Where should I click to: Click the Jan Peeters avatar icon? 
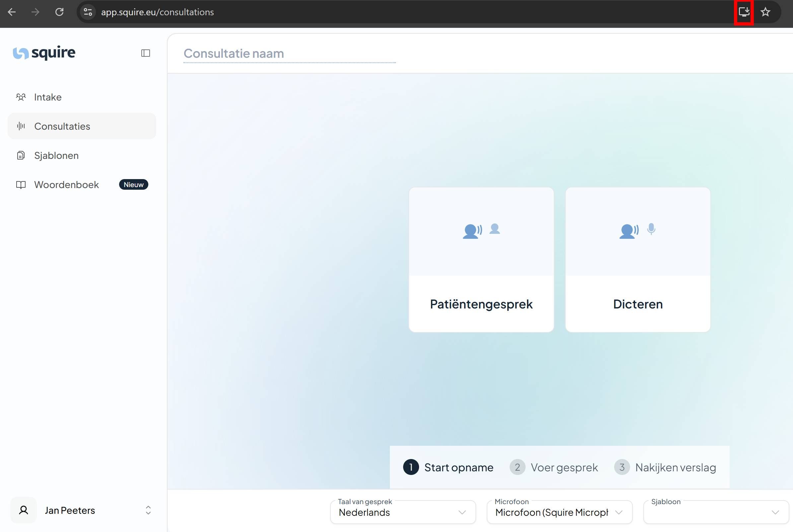tap(24, 510)
